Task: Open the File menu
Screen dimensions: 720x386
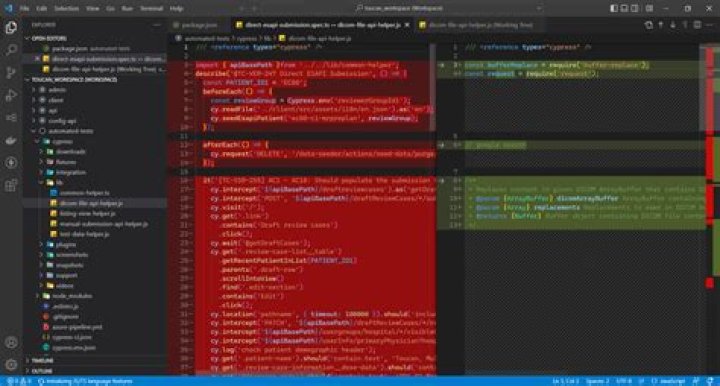Action: coord(25,8)
